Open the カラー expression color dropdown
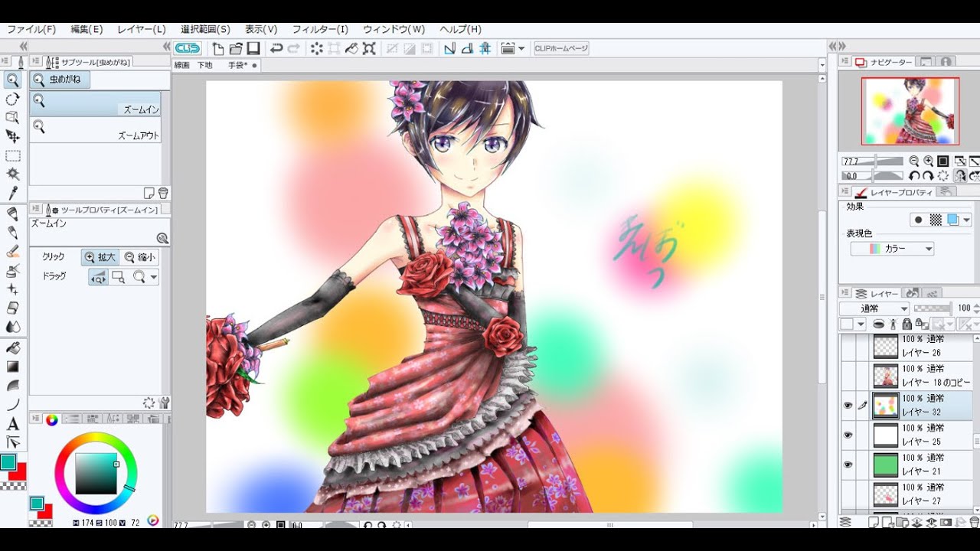980x551 pixels. coord(892,249)
